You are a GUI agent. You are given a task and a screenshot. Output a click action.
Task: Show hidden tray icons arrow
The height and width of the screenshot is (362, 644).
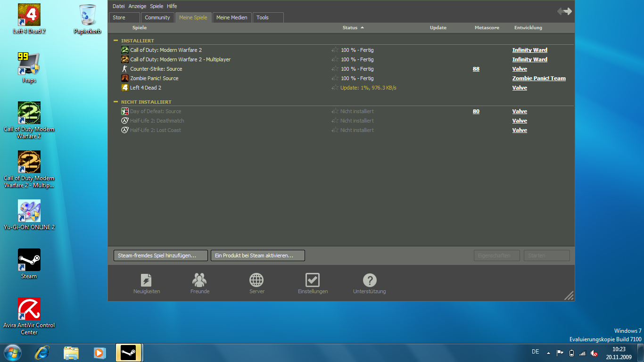pyautogui.click(x=548, y=353)
